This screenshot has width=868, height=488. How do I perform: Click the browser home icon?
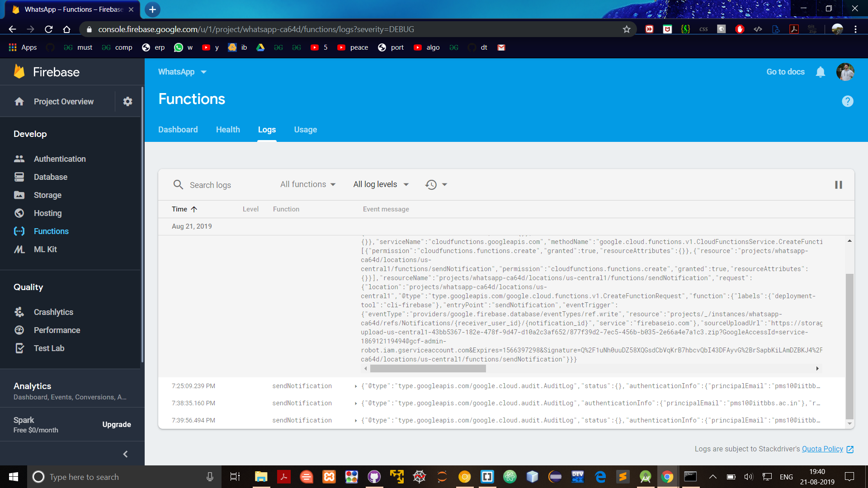pyautogui.click(x=66, y=29)
